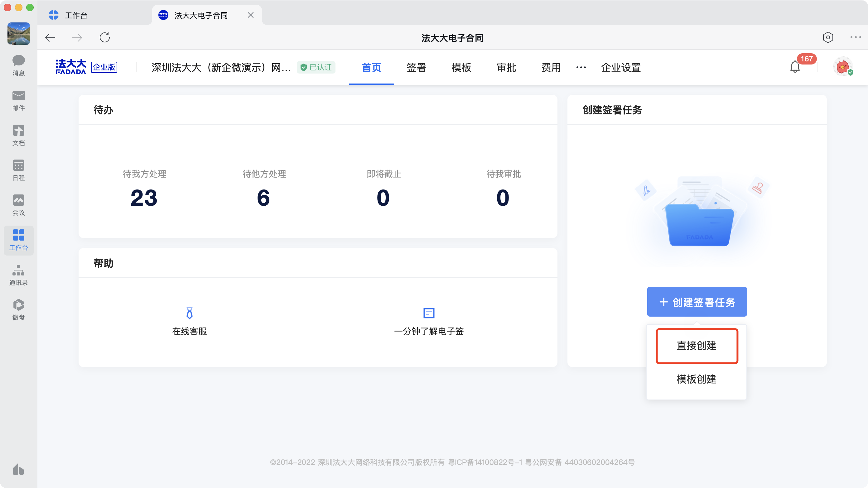Go back with the left arrow
The image size is (868, 488).
click(x=50, y=37)
